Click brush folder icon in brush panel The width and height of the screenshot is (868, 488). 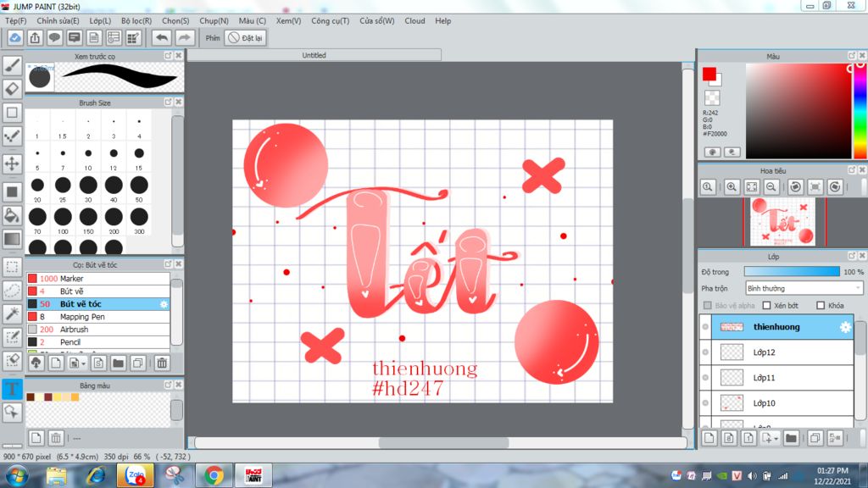118,363
